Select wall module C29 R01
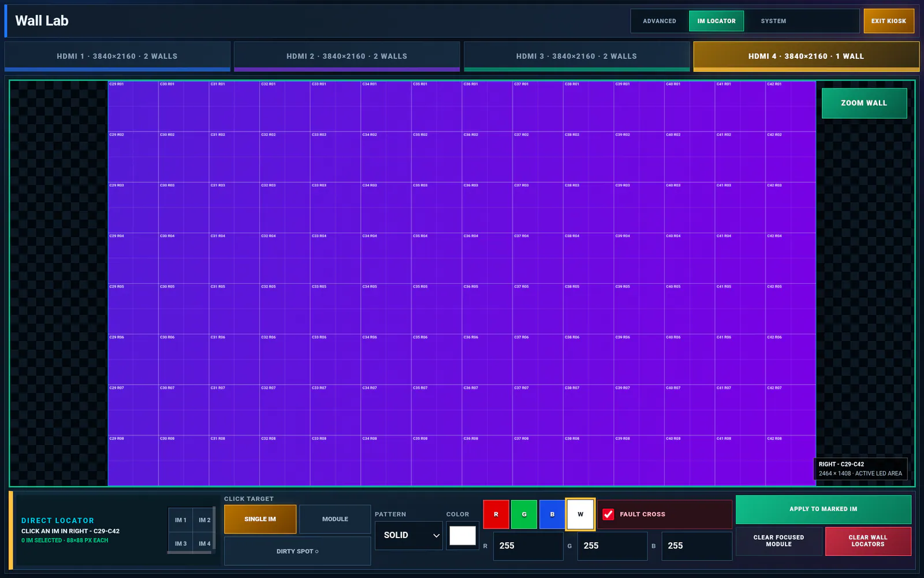 133,106
